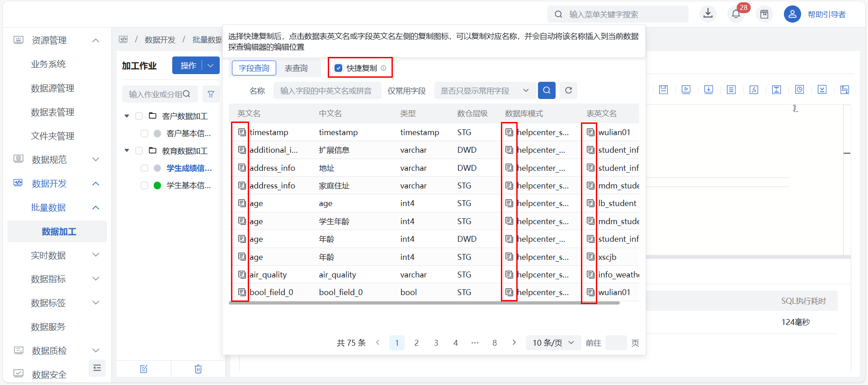Open the 是否只显示常用字段 dropdown
The image size is (868, 385).
[485, 90]
